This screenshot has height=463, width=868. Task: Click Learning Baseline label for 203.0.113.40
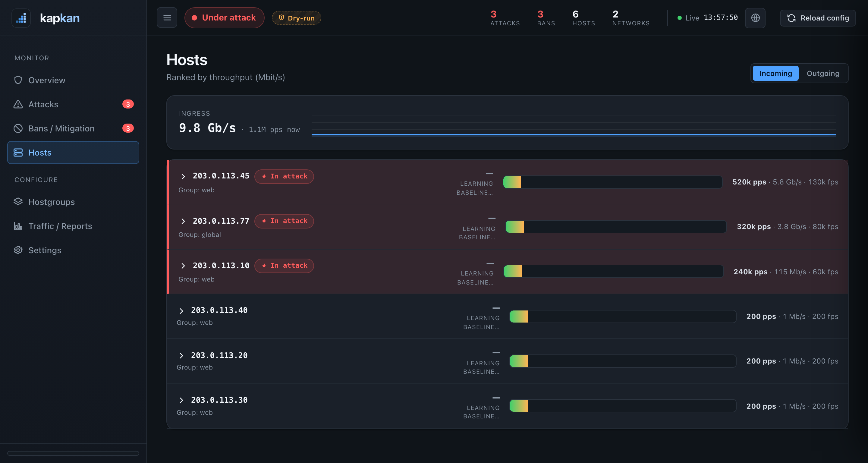[481, 323]
